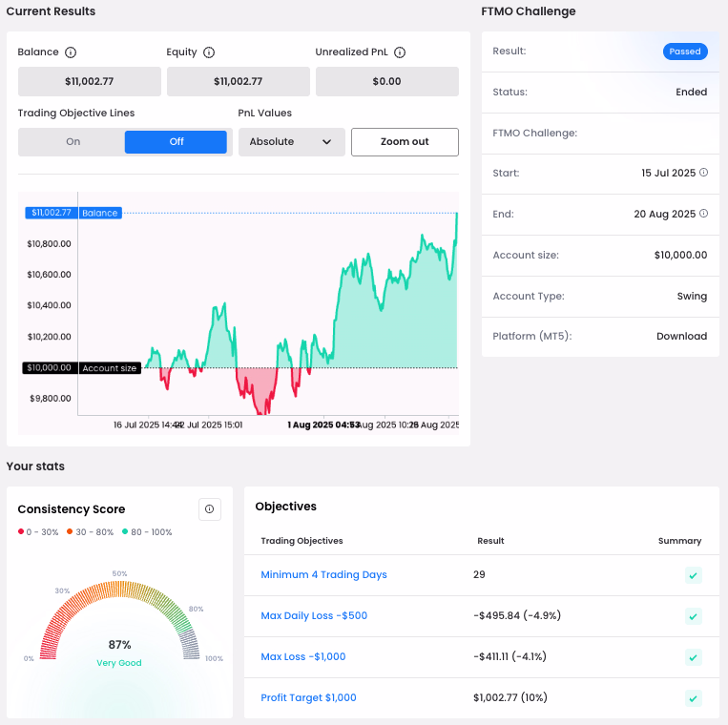
Task: Open the PnL Values Absolute dropdown
Action: point(292,141)
